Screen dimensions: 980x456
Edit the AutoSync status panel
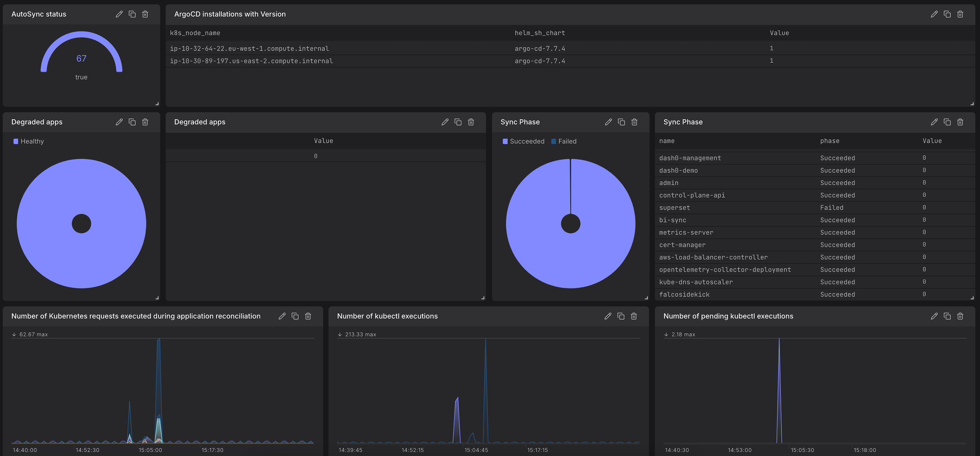coord(119,14)
